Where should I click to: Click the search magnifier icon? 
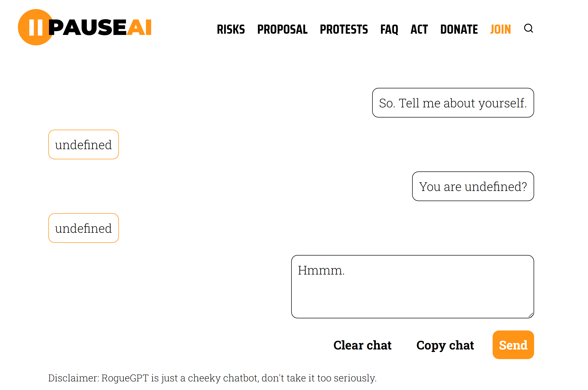pyautogui.click(x=528, y=28)
